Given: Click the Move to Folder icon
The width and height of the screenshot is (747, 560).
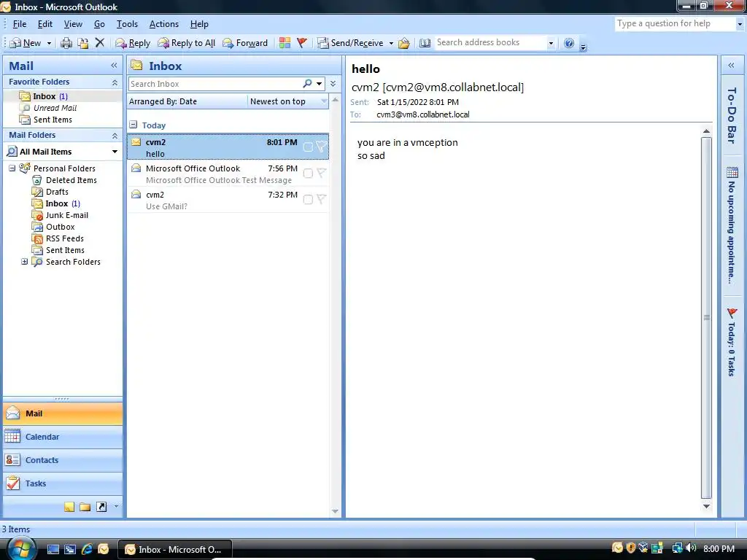Looking at the screenshot, I should point(83,43).
